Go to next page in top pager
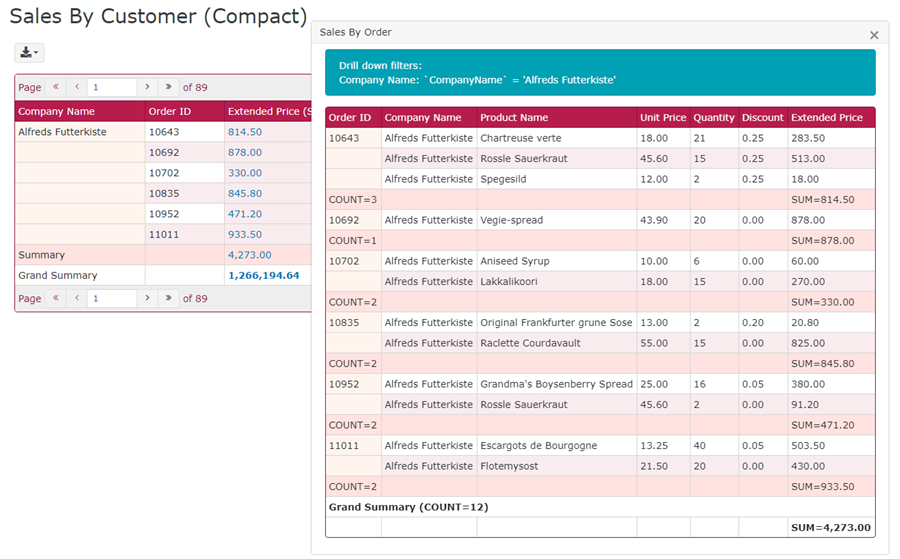Image resolution: width=900 pixels, height=559 pixels. [x=147, y=87]
